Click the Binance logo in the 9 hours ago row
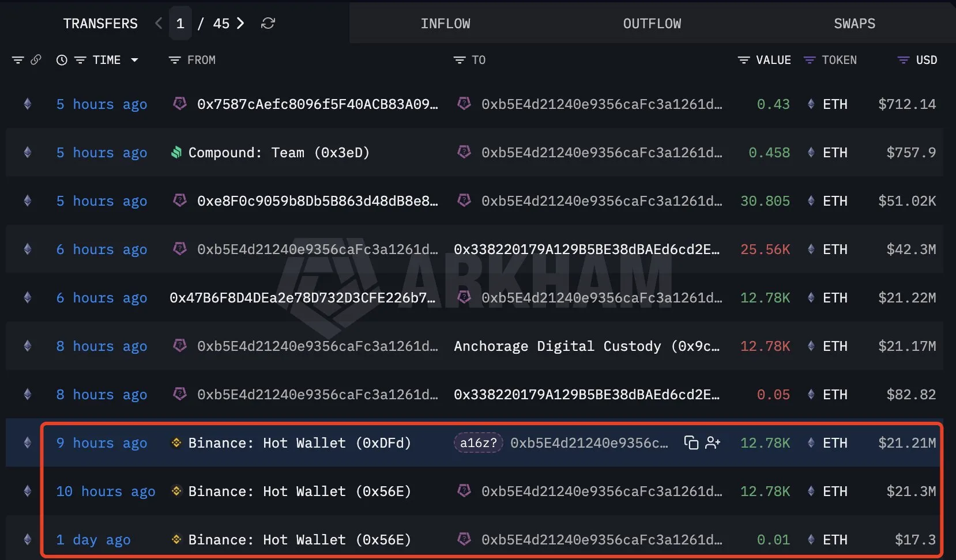 pyautogui.click(x=176, y=442)
